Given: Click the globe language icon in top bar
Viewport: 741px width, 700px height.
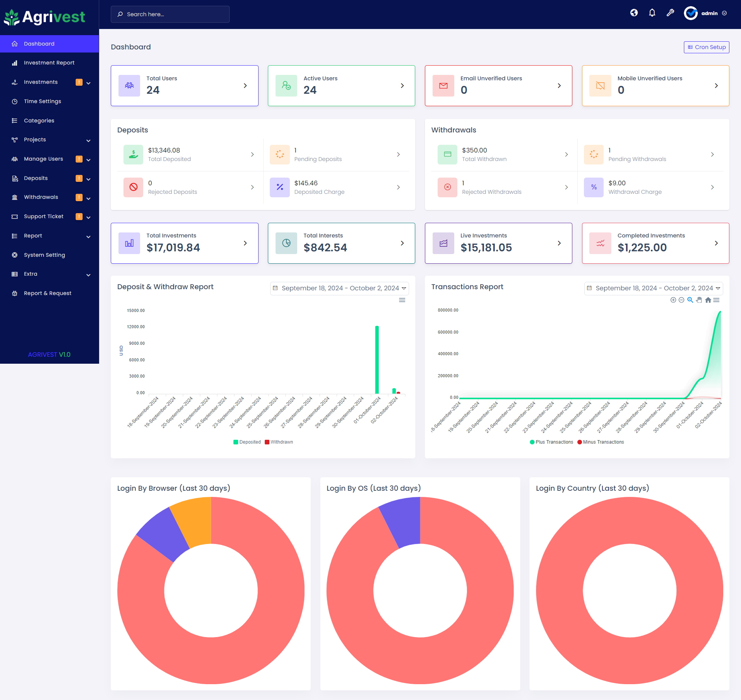Looking at the screenshot, I should pyautogui.click(x=634, y=13).
